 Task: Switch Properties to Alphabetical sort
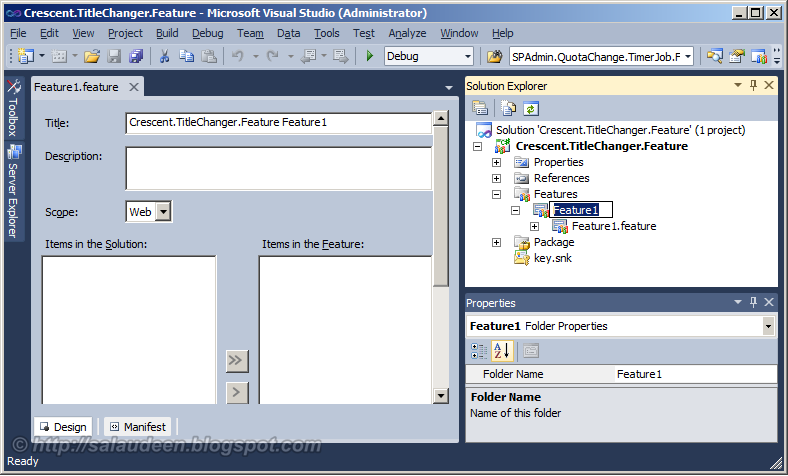(x=502, y=351)
